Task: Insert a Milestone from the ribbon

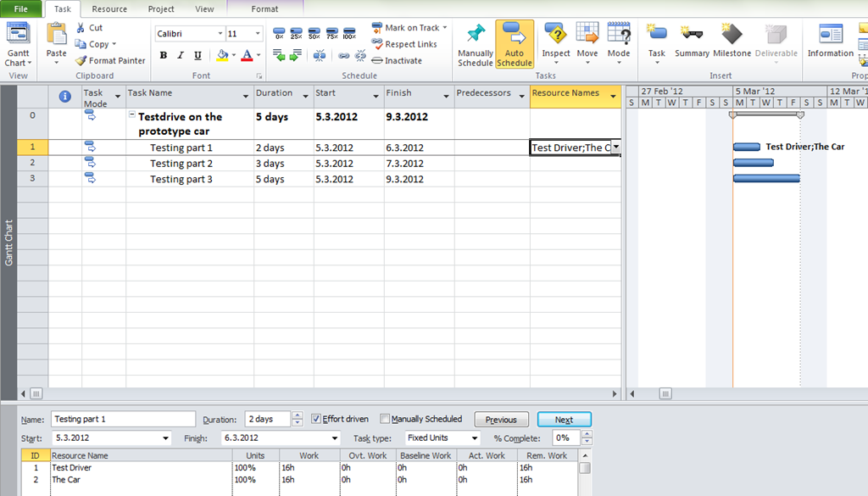Action: pyautogui.click(x=732, y=35)
